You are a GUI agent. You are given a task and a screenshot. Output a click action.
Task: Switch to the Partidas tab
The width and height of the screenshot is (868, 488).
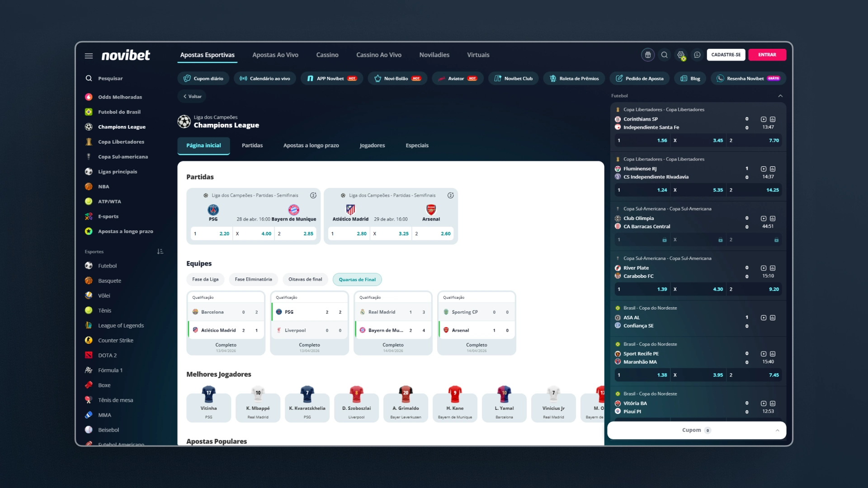point(252,145)
